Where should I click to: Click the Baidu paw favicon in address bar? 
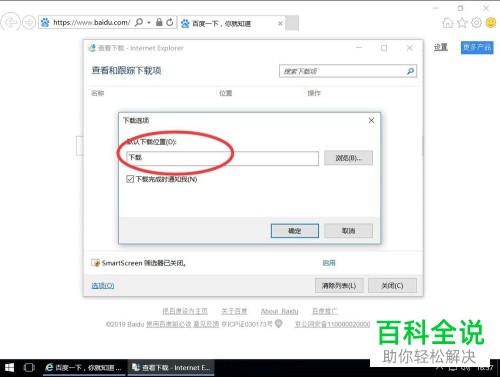click(x=45, y=23)
